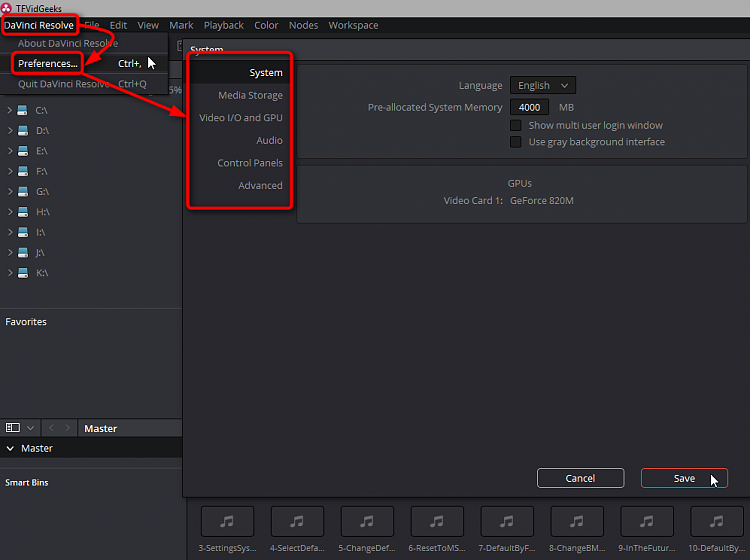750x560 pixels.
Task: Select audio clip 10-DefaultBy thumbnail
Action: point(717,521)
